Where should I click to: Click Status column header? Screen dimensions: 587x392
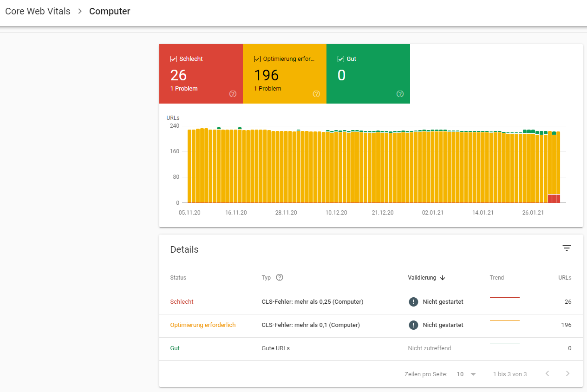point(178,278)
